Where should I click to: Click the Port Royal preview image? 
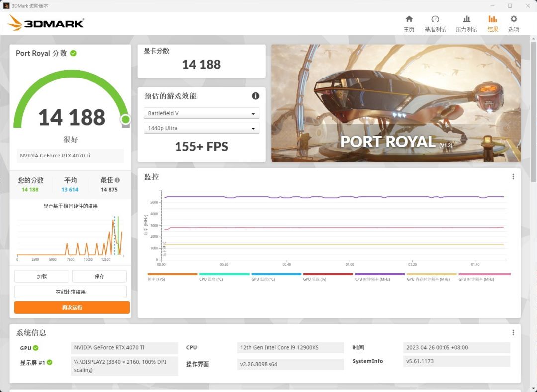tap(396, 103)
